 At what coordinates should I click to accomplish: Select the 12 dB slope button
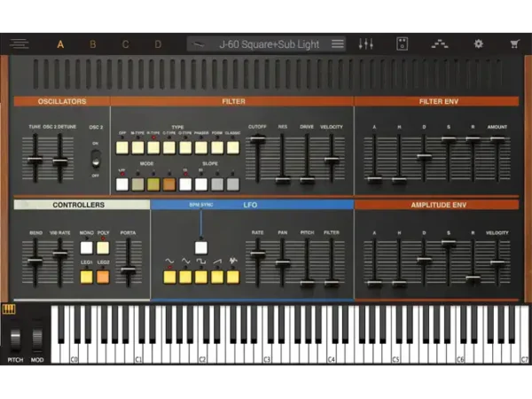click(185, 184)
